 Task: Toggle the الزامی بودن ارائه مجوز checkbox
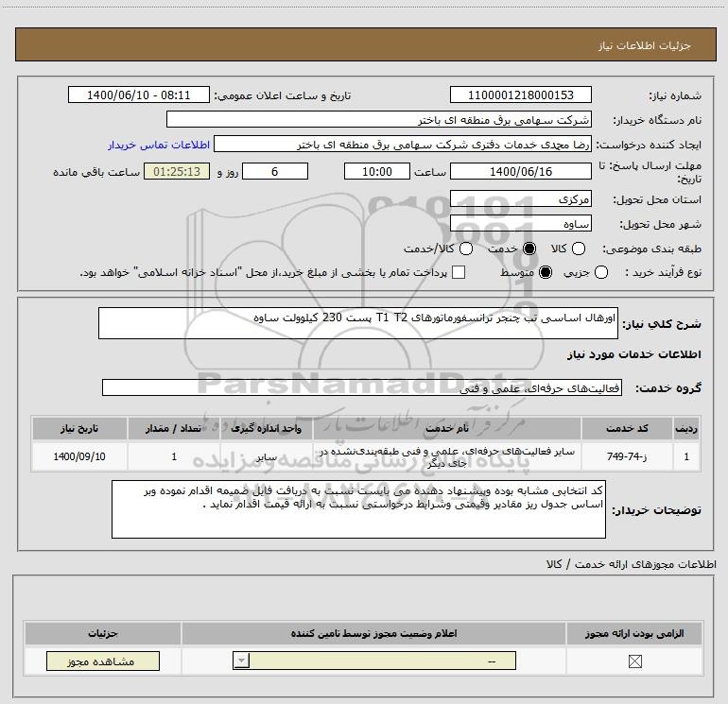coord(634,661)
